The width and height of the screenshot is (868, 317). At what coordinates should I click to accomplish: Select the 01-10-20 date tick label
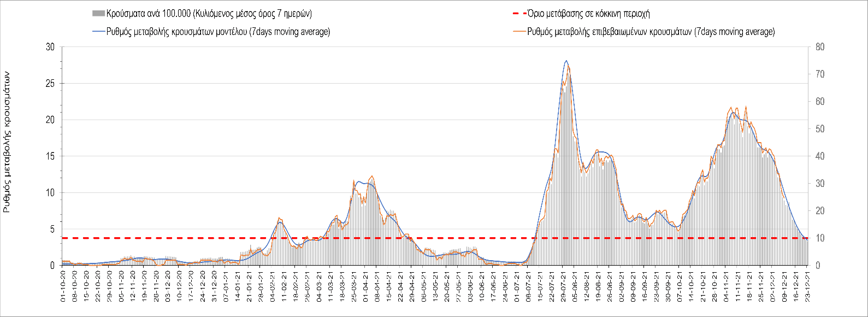[64, 285]
